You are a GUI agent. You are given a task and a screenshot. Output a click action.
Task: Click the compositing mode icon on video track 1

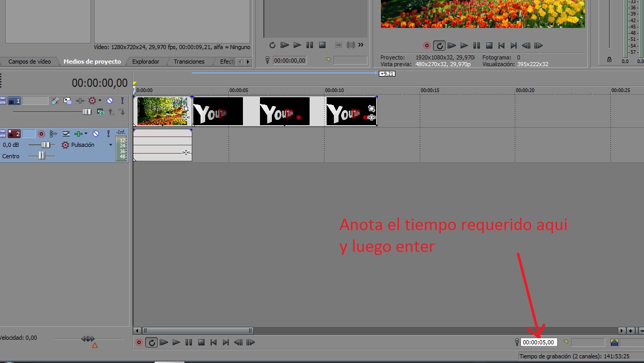(101, 112)
